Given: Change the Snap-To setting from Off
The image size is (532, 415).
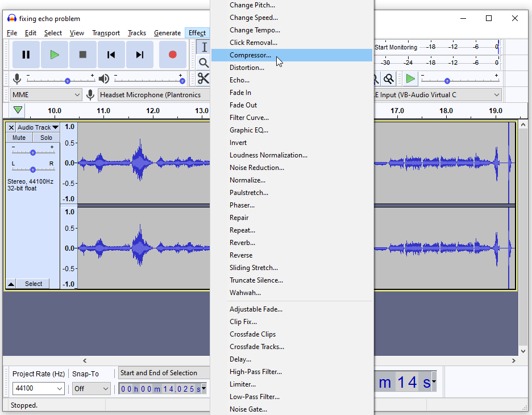Looking at the screenshot, I should (x=91, y=388).
